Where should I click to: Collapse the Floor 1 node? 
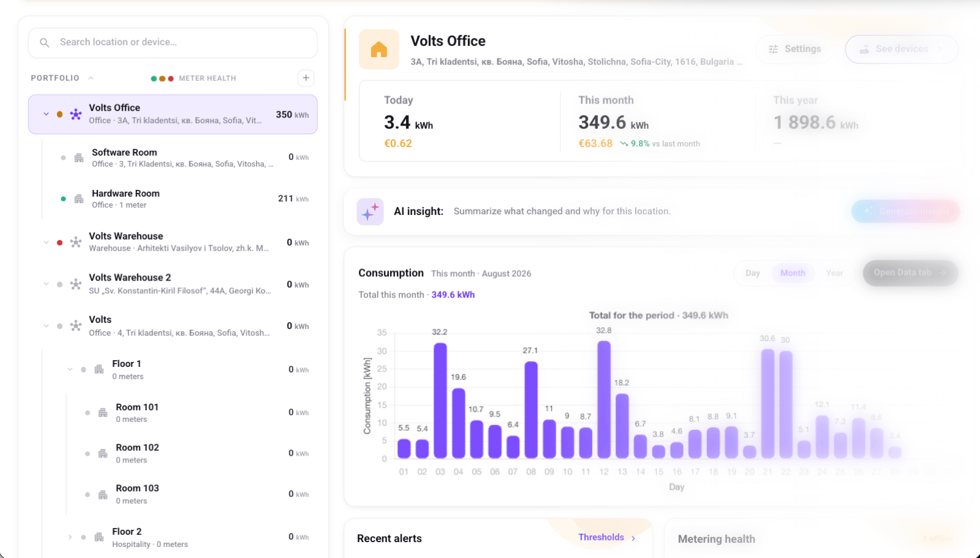coord(70,369)
